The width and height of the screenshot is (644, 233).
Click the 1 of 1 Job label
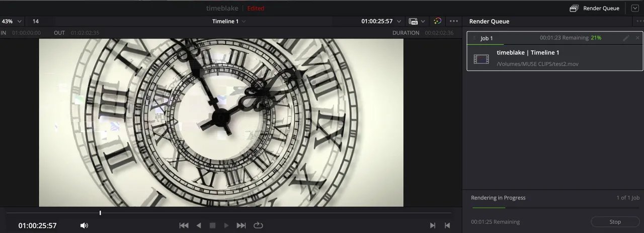pos(628,198)
